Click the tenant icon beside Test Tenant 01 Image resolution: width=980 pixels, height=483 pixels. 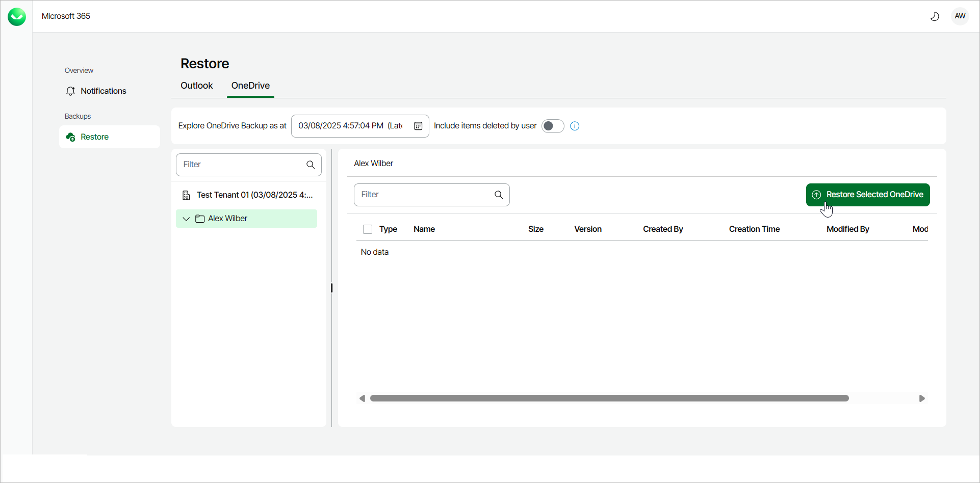tap(186, 195)
